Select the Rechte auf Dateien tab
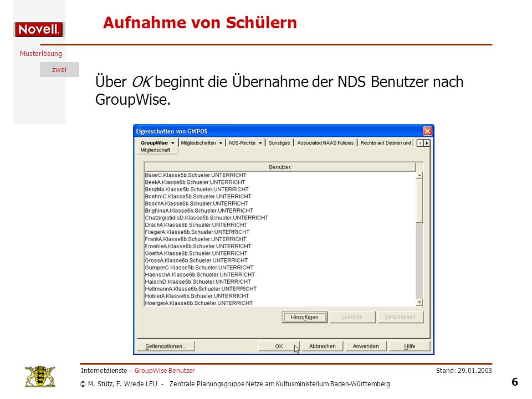The width and height of the screenshot is (532, 399). (386, 143)
